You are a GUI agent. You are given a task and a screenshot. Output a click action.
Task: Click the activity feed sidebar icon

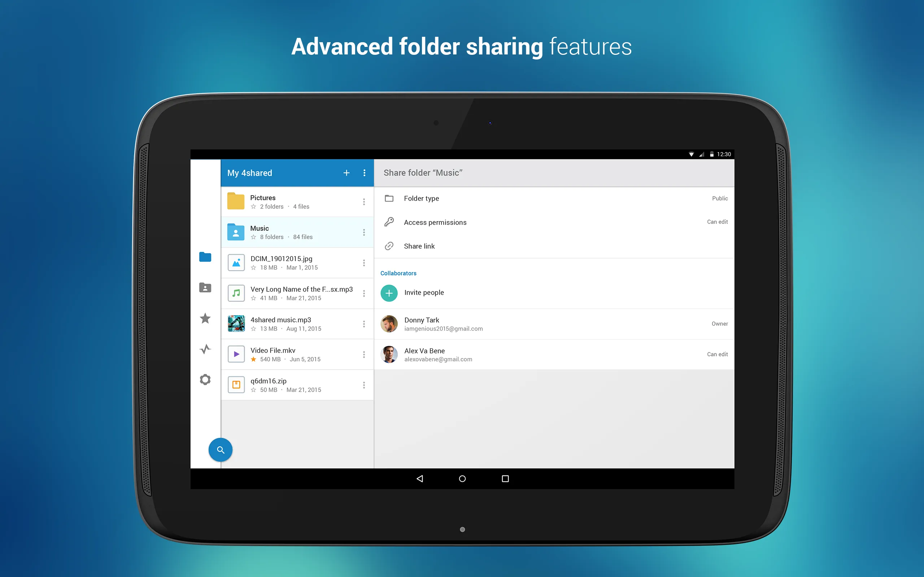206,348
